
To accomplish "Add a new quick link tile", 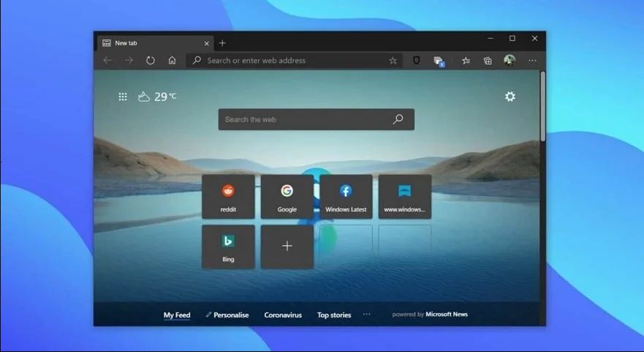I will point(287,247).
